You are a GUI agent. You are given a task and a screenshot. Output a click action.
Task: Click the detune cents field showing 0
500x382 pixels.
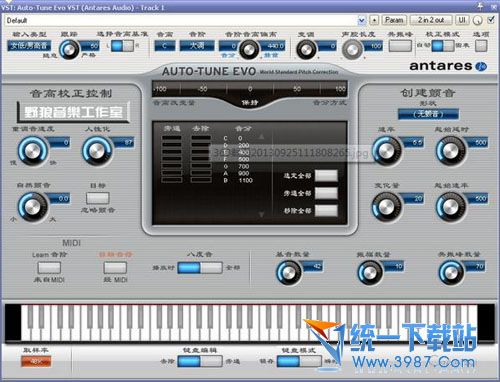(228, 46)
